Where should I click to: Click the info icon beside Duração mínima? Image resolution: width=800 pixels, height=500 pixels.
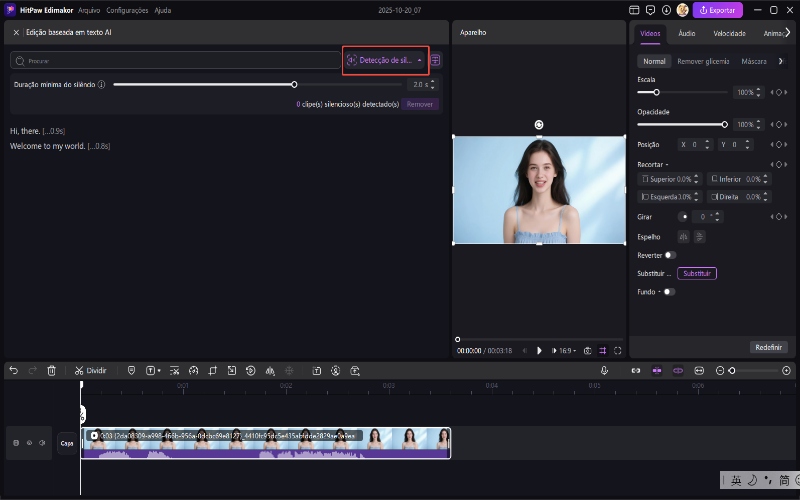click(102, 85)
